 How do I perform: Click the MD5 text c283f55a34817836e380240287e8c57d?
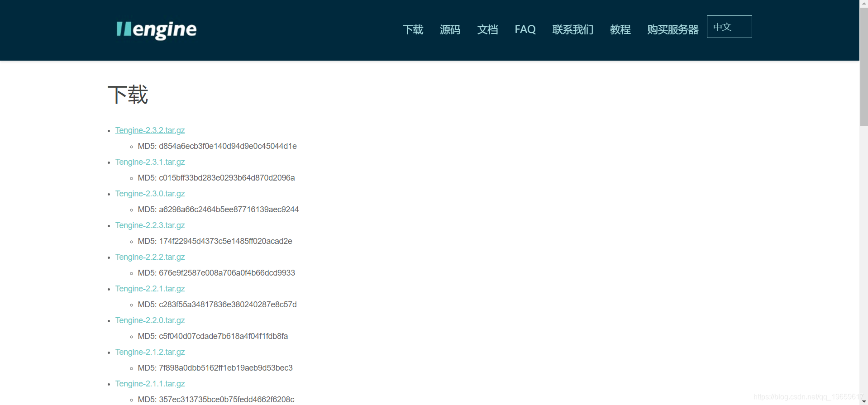228,305
